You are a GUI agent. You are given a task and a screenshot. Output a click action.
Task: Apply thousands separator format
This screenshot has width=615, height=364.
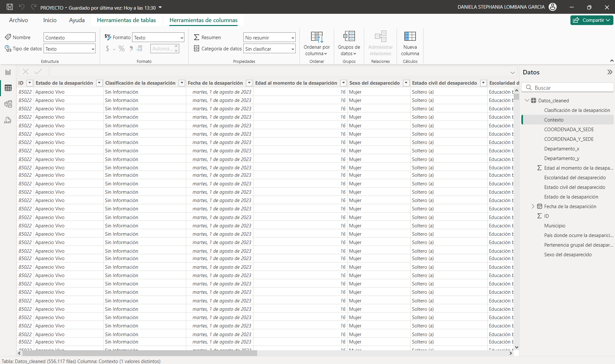131,48
